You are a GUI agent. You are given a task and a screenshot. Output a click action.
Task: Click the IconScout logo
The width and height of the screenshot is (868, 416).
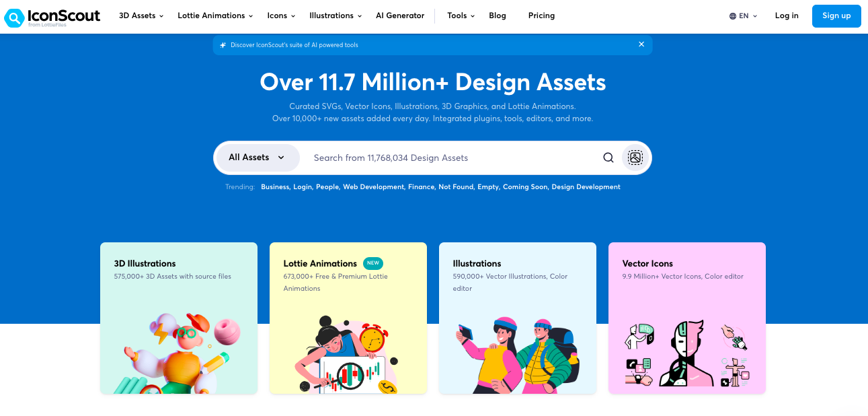click(52, 18)
